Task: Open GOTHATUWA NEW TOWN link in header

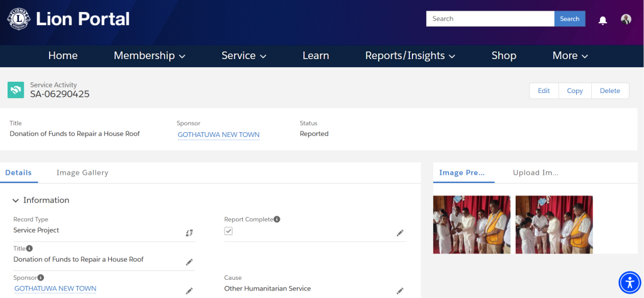Action: (218, 135)
